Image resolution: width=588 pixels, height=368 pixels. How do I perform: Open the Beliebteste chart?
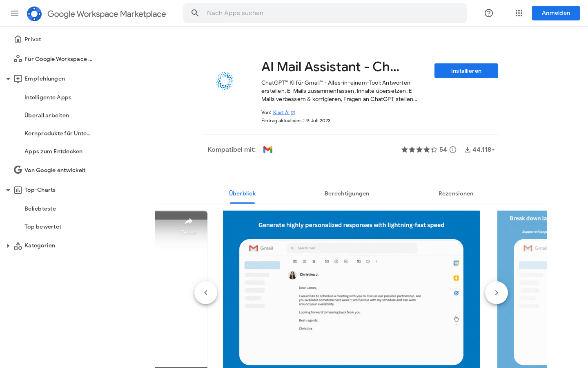40,209
